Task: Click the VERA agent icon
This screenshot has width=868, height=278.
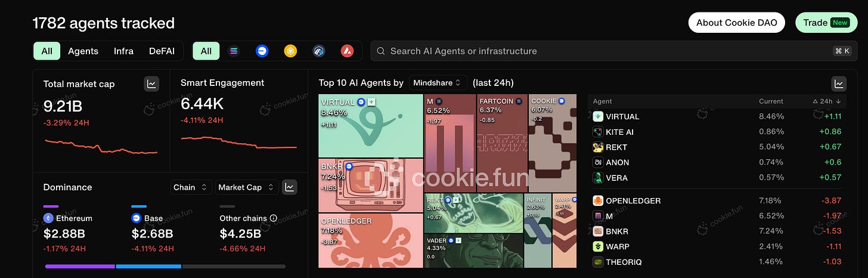Action: pos(598,178)
